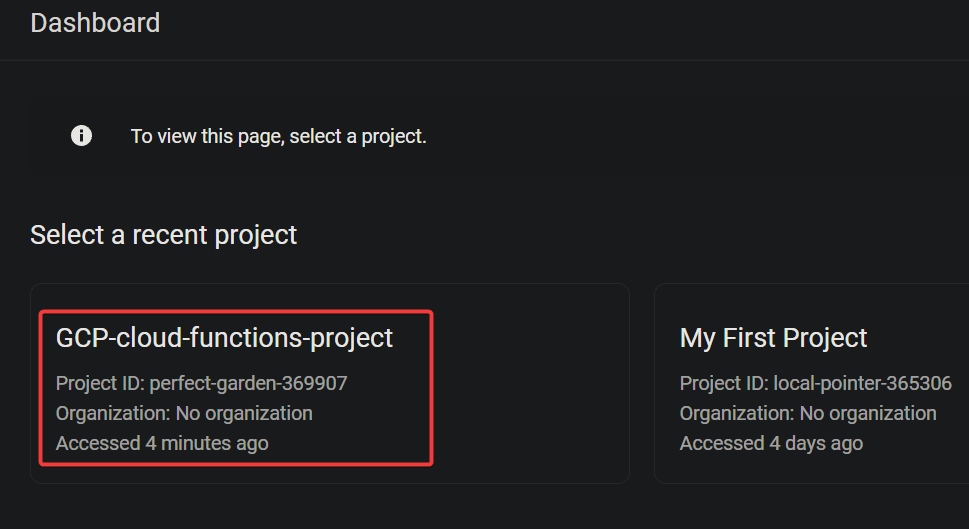This screenshot has width=969, height=529.
Task: Click the Accessed 4 days ago text
Action: [771, 443]
